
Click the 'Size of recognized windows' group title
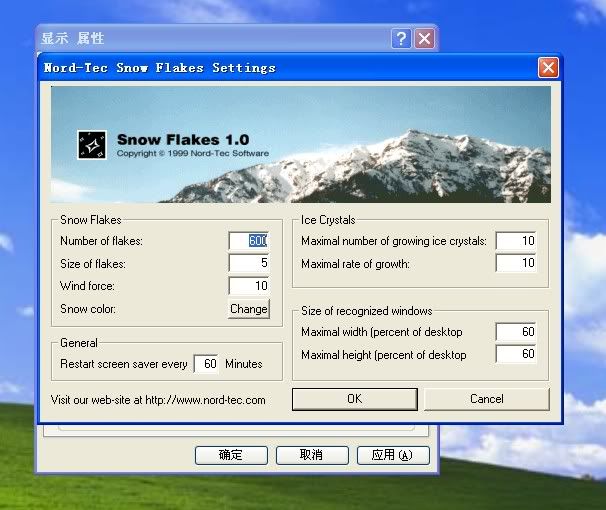[366, 311]
